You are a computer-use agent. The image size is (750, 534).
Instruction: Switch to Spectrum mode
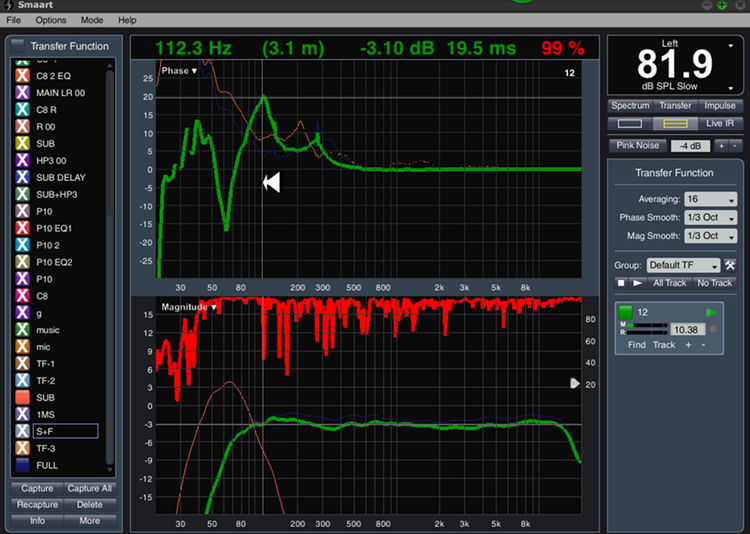pos(630,106)
